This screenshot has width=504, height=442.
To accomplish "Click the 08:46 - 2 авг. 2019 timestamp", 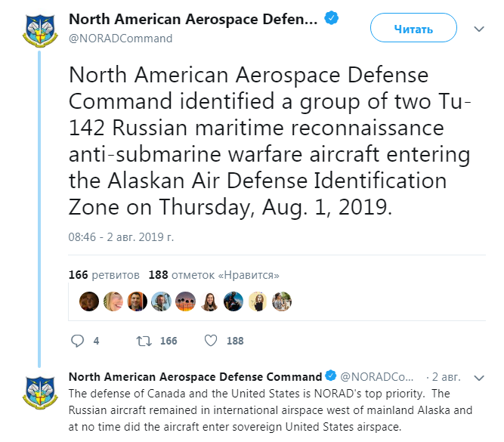I will pyautogui.click(x=121, y=237).
